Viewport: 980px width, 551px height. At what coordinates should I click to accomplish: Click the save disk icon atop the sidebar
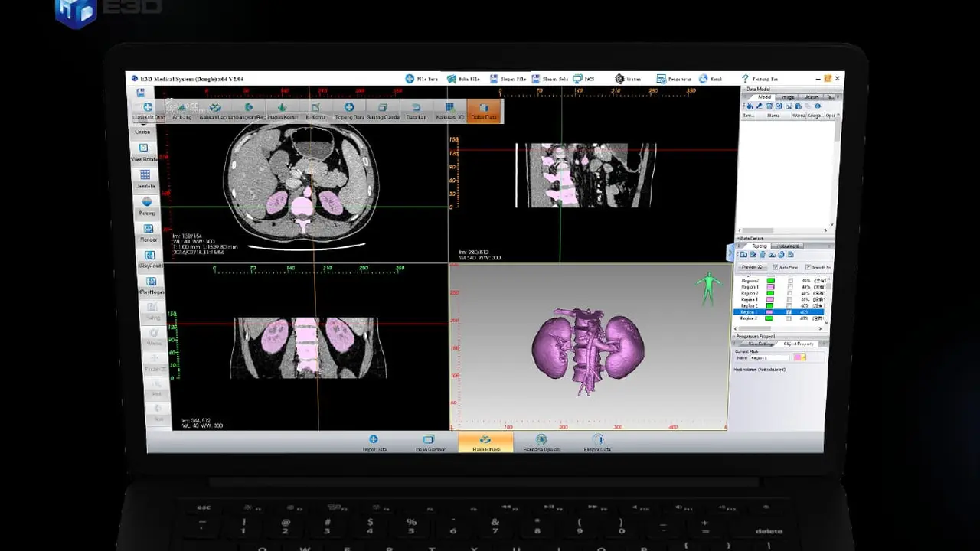[x=141, y=92]
